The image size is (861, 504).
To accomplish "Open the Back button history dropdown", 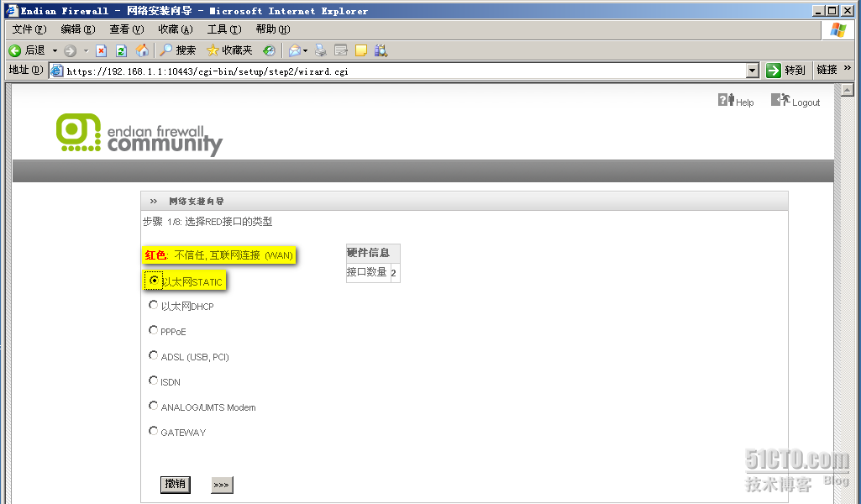I will click(x=55, y=50).
